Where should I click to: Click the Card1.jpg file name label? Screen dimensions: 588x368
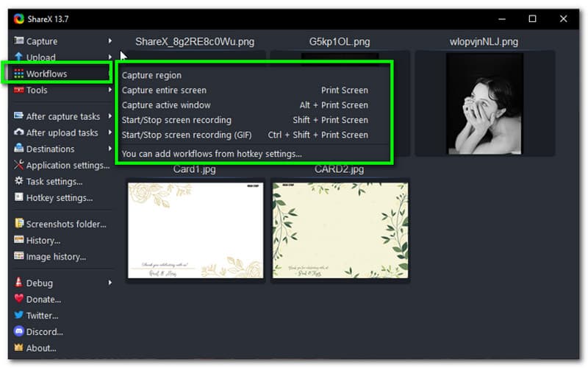click(x=194, y=169)
